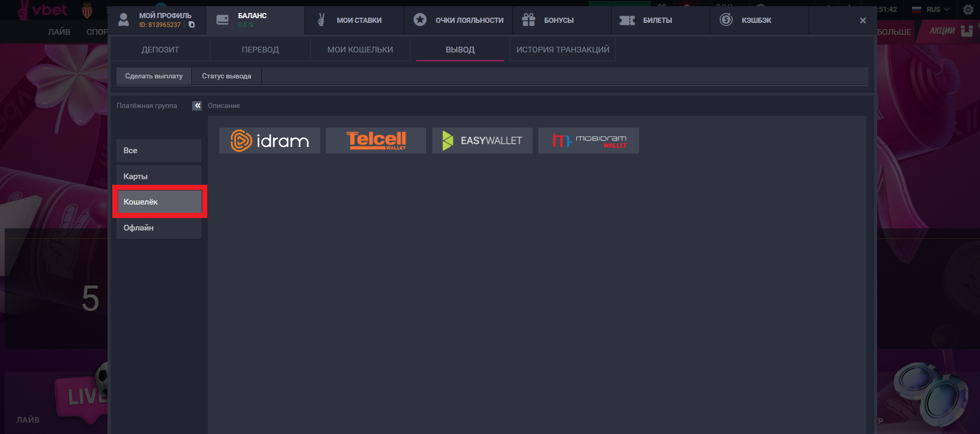
Task: Open site settings gear icon
Action: (x=968, y=9)
